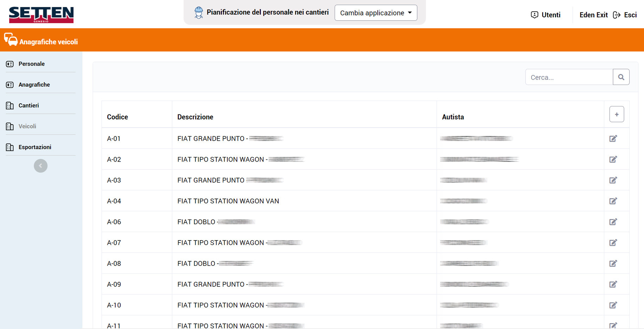Click the Eden Exit user name

click(593, 15)
